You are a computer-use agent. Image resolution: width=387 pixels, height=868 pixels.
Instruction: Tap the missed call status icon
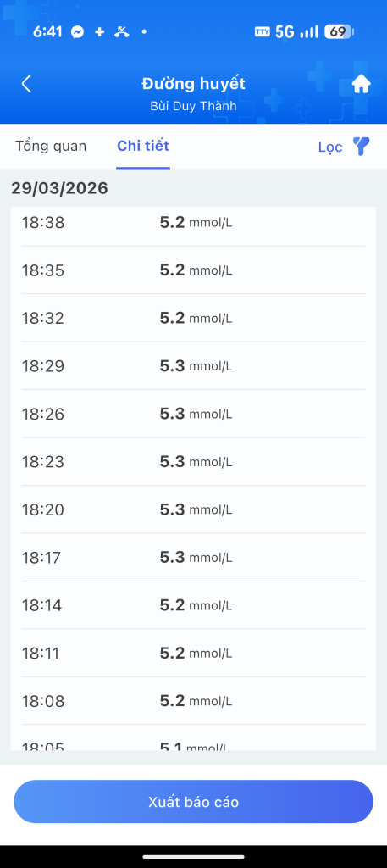[x=122, y=32]
